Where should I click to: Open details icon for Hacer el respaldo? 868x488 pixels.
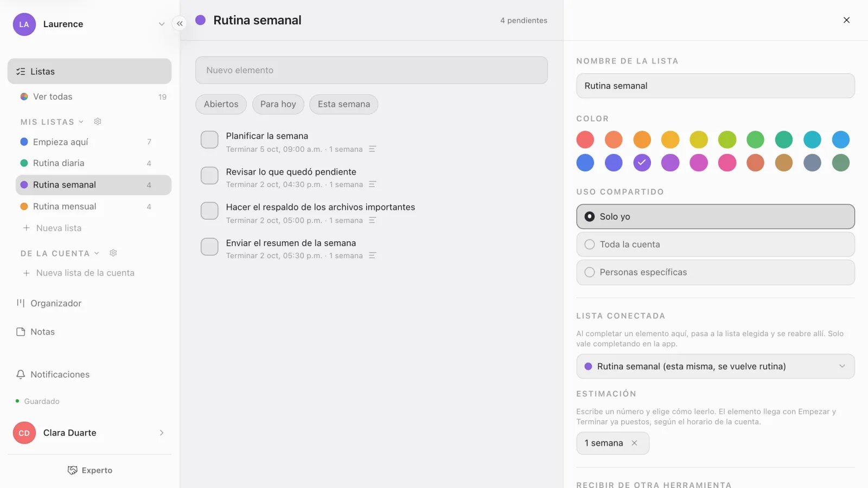click(372, 220)
